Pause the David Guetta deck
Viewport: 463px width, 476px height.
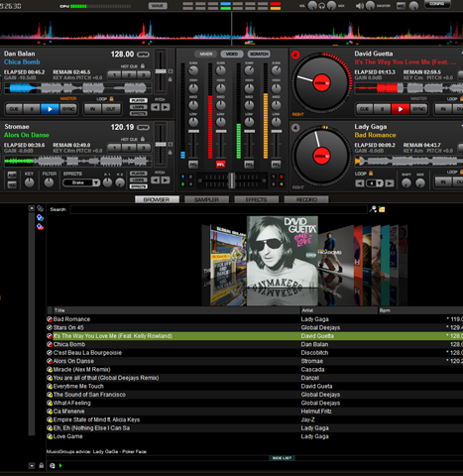383,109
